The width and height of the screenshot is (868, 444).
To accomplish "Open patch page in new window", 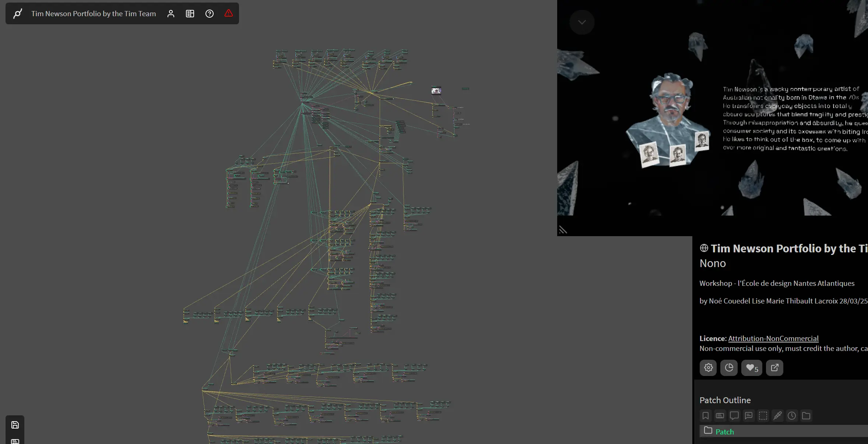I will 774,367.
